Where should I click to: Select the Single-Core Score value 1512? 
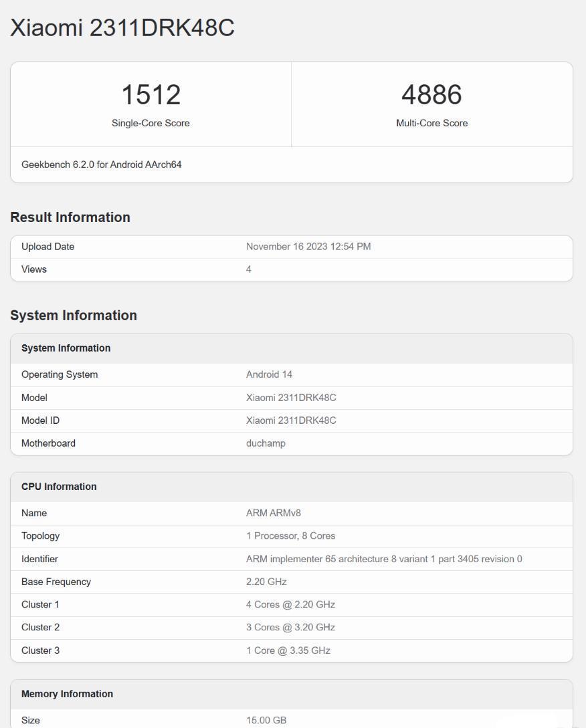coord(151,94)
